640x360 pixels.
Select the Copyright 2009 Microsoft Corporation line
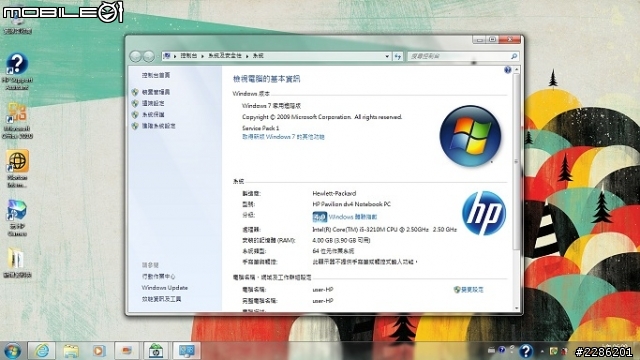pos(322,117)
